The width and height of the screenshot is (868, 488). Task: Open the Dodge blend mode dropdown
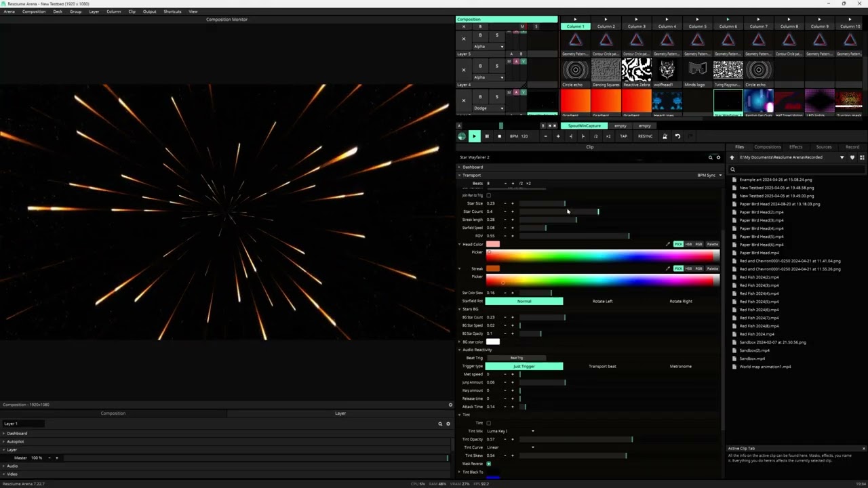click(x=488, y=108)
